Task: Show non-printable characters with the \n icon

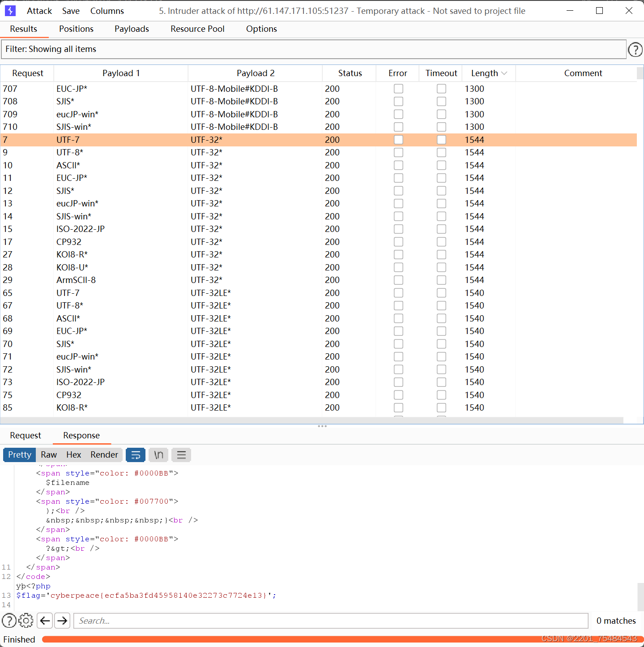Action: 158,454
